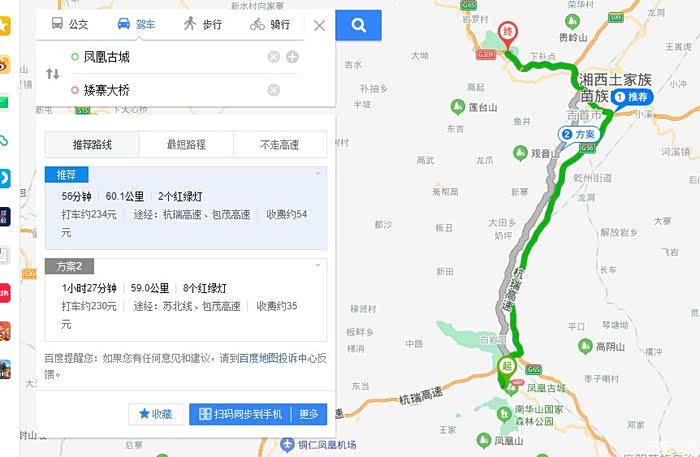
Task: Select the 最短路程 route option
Action: pos(186,144)
